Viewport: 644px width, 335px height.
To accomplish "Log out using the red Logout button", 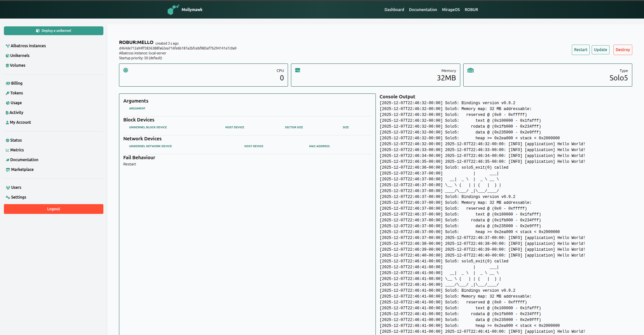I will coord(53,209).
